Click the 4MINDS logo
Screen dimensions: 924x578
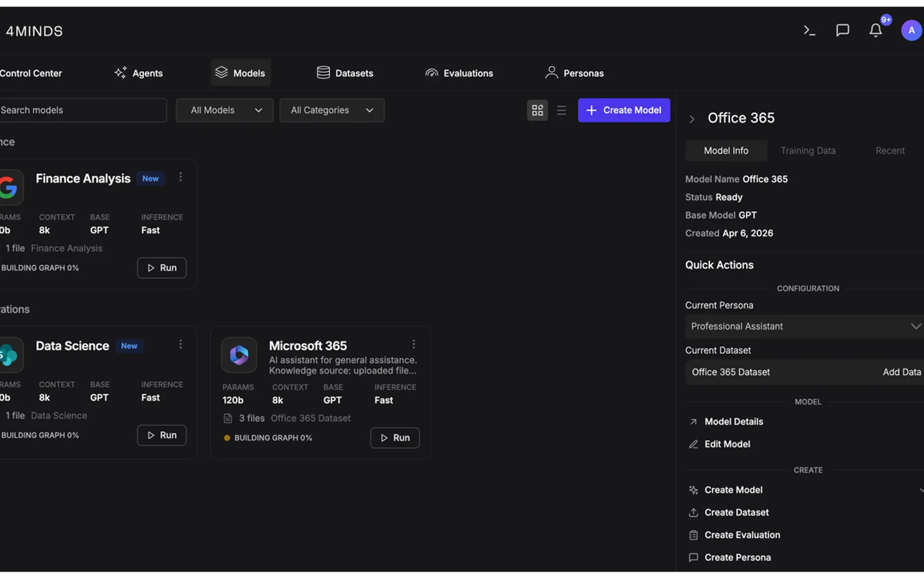[x=34, y=31]
